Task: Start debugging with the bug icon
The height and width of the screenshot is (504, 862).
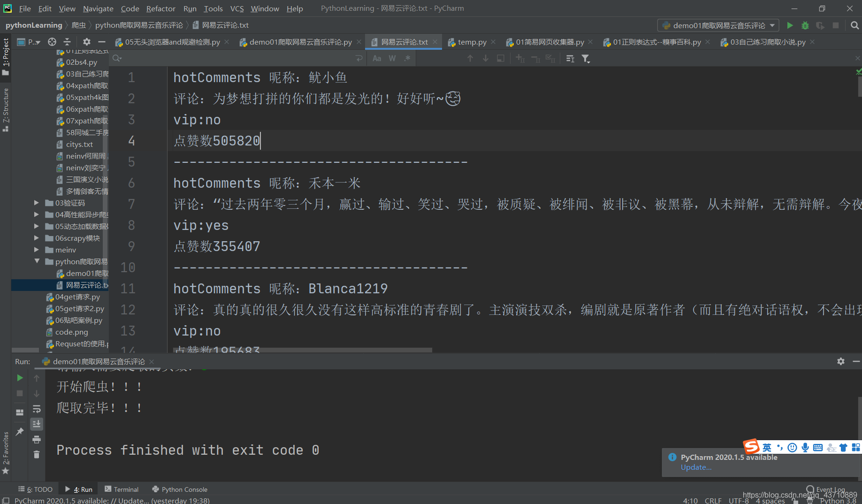Action: coord(805,25)
